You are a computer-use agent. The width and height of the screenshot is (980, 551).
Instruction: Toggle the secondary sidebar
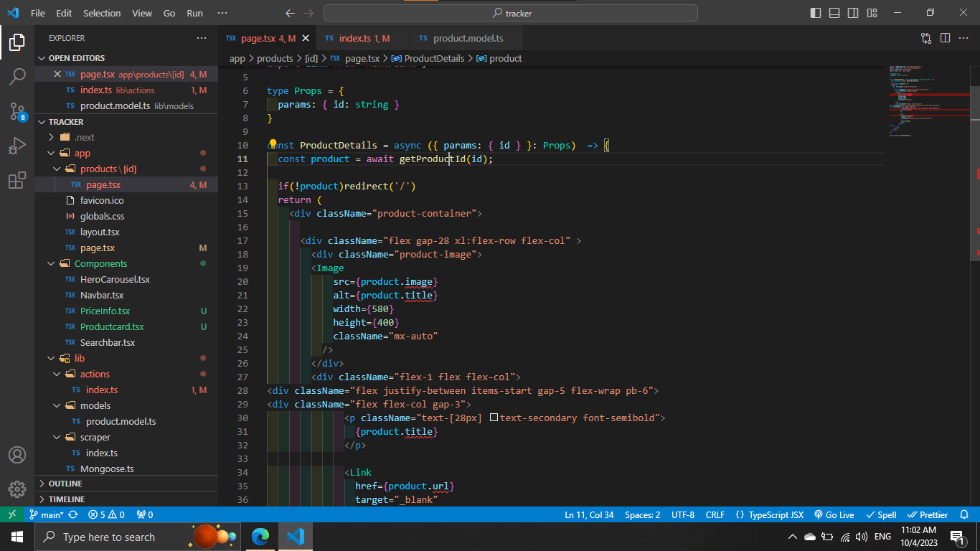click(x=853, y=12)
